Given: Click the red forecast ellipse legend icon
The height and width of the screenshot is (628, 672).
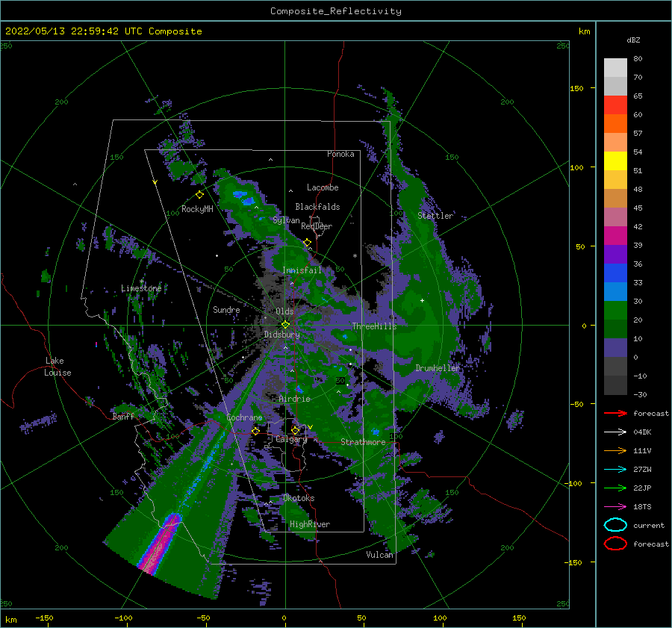Looking at the screenshot, I should pos(615,544).
